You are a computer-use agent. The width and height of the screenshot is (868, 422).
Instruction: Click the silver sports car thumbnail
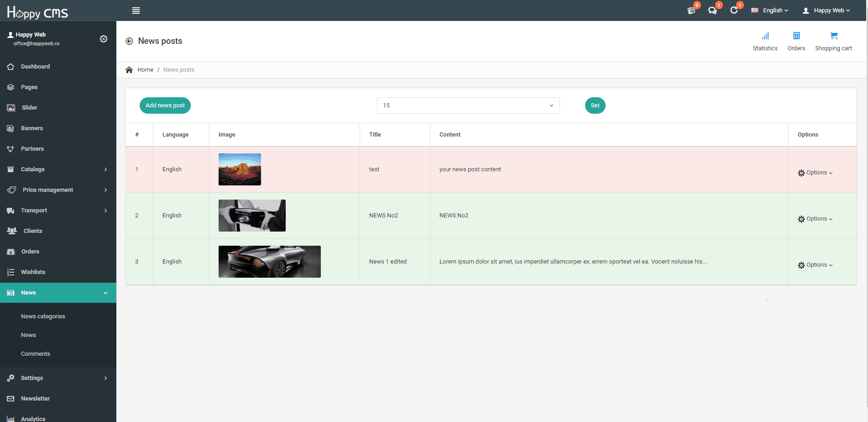(270, 262)
